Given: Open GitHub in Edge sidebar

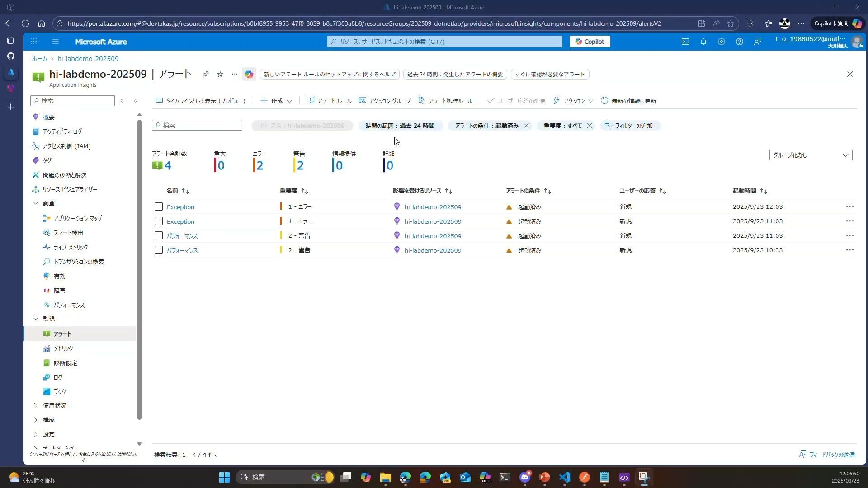Looking at the screenshot, I should pyautogui.click(x=11, y=56).
